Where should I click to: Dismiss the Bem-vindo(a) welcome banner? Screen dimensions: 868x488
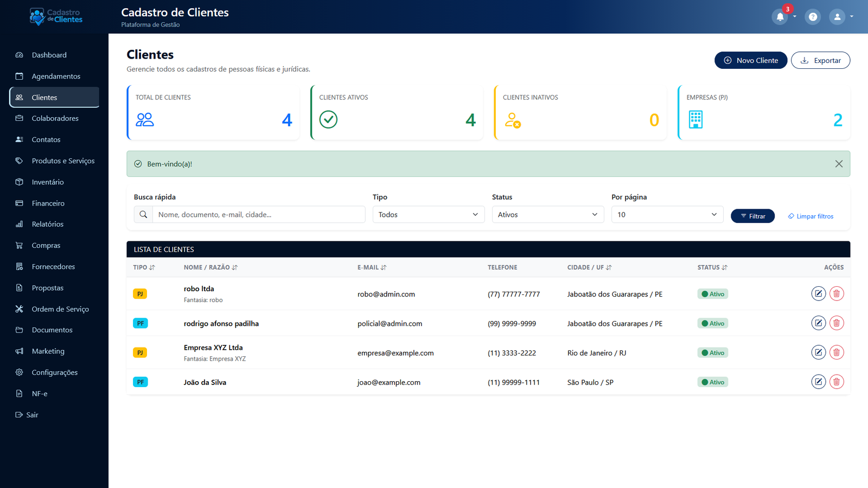pos(839,163)
